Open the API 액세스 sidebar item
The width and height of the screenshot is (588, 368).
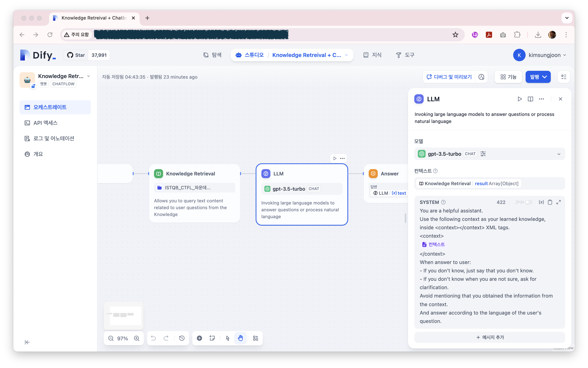pyautogui.click(x=45, y=123)
